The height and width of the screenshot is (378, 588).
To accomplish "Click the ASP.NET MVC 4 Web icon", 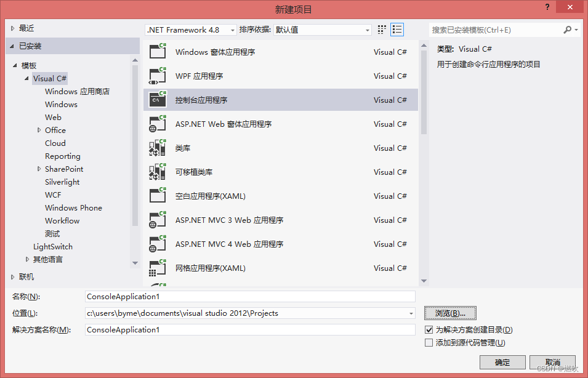I will (158, 244).
